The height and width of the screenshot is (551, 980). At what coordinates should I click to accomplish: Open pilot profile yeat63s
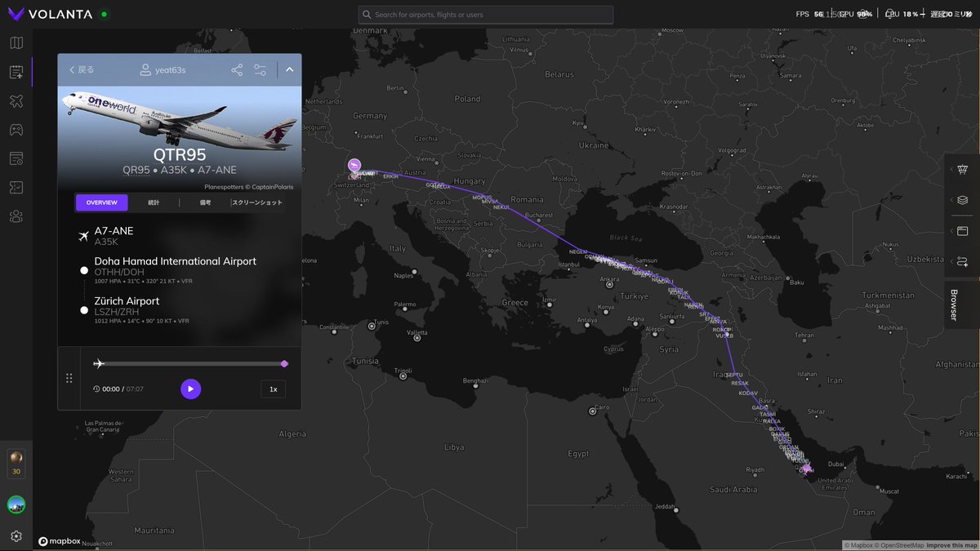[x=163, y=70]
